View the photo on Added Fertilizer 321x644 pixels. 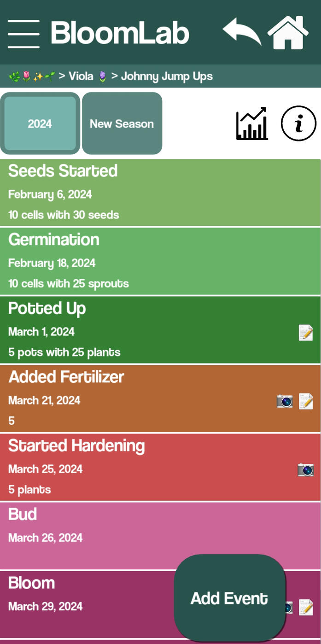pos(285,401)
